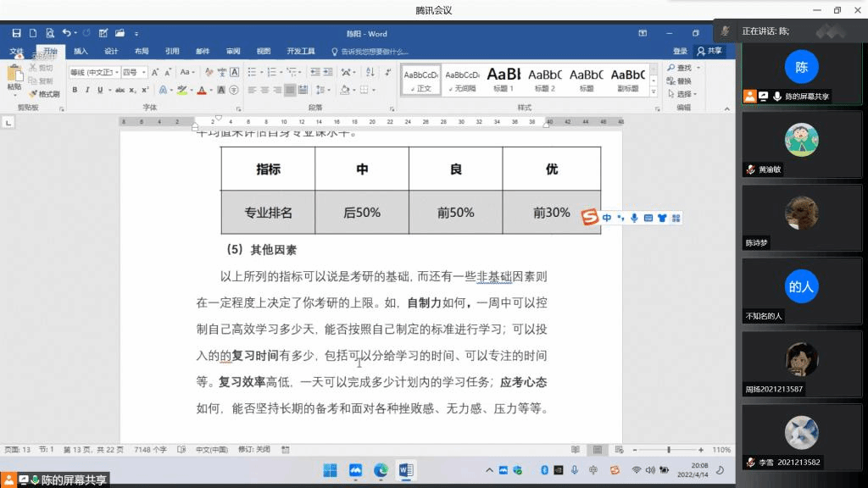The image size is (868, 488).
Task: Click the Format Painter (格式刷) tool
Action: point(47,94)
